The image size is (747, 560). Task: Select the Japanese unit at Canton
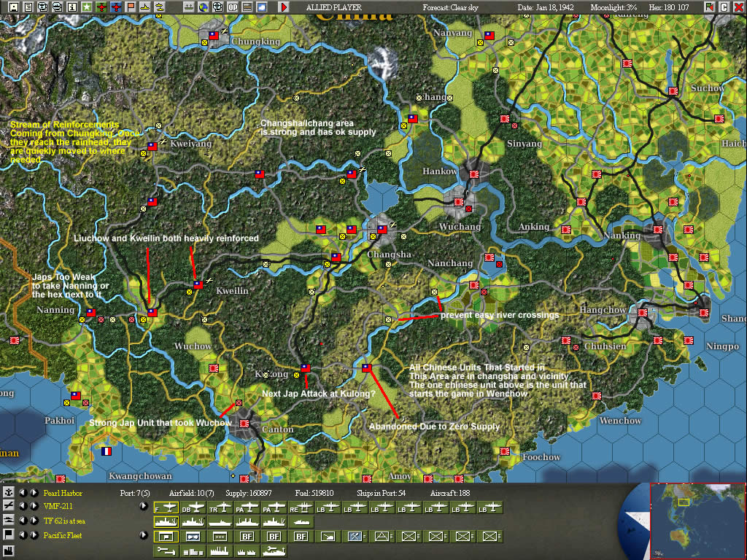coord(244,424)
